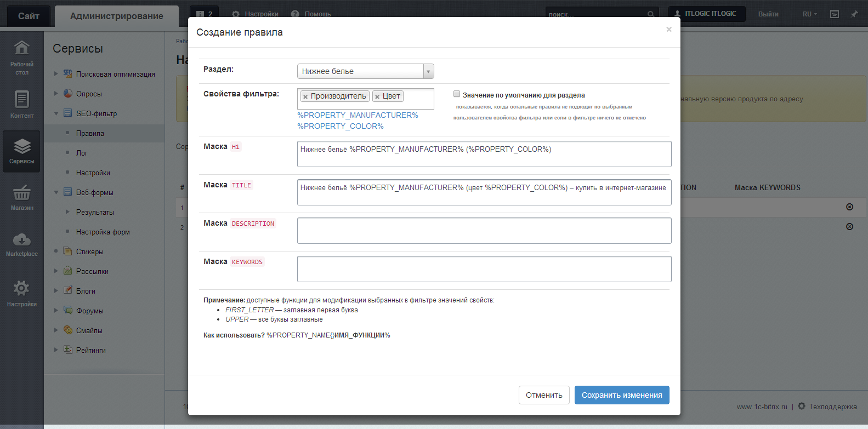This screenshot has height=429, width=868.
Task: Delete rule row 1 in the table
Action: (x=849, y=207)
